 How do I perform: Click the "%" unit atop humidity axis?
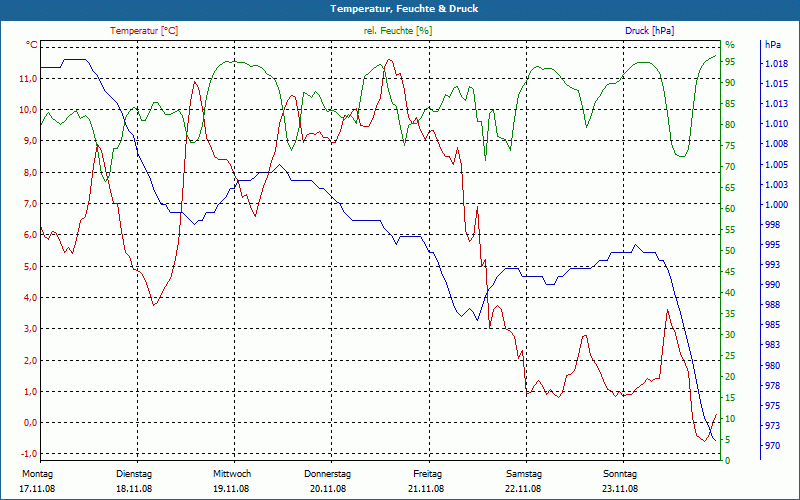[730, 45]
